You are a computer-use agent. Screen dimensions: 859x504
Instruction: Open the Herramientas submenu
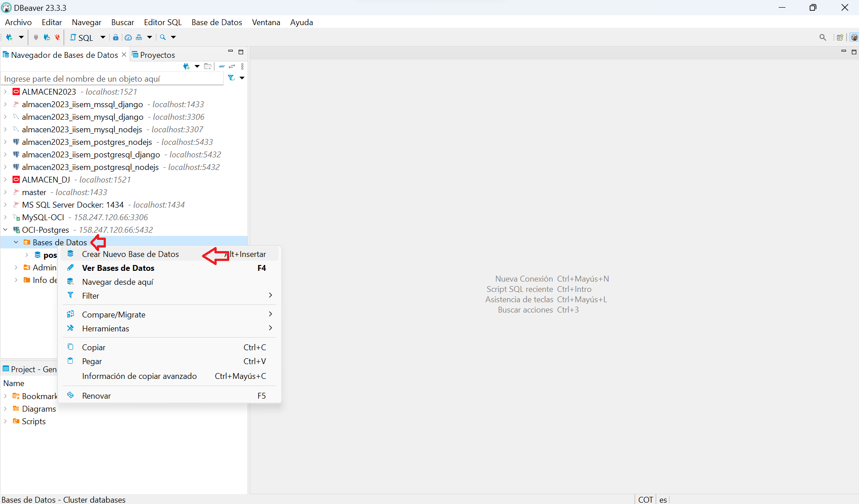170,328
